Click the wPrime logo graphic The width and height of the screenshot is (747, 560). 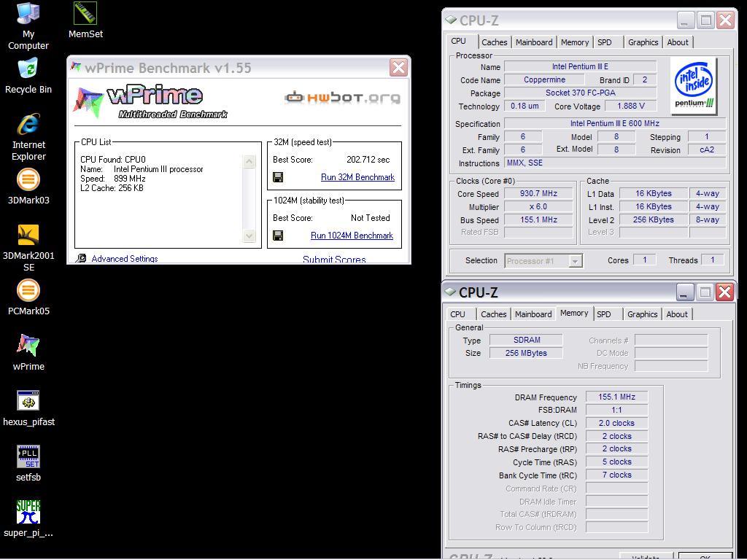150,101
